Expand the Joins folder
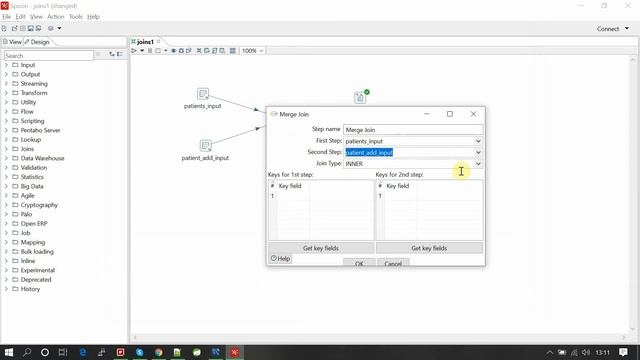Screen dimensions: 640x360 pyautogui.click(x=6, y=149)
